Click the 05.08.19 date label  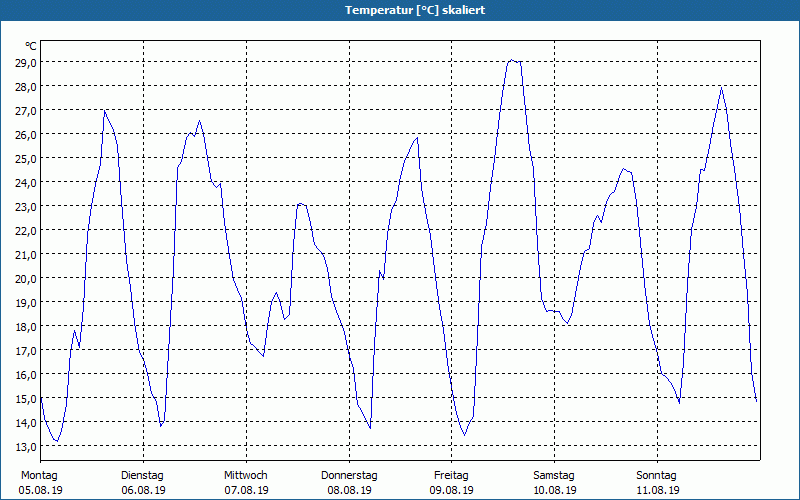point(40,490)
